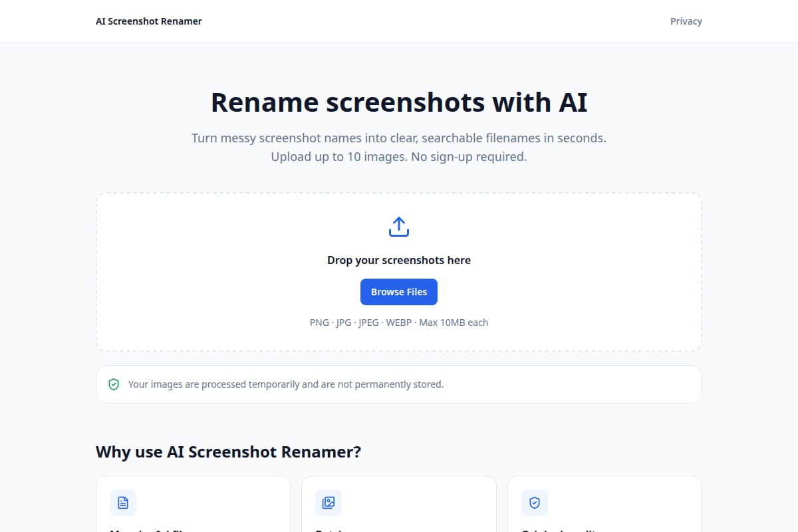Click 'Your images are processed temporarily' notice text
The image size is (798, 532).
point(286,384)
